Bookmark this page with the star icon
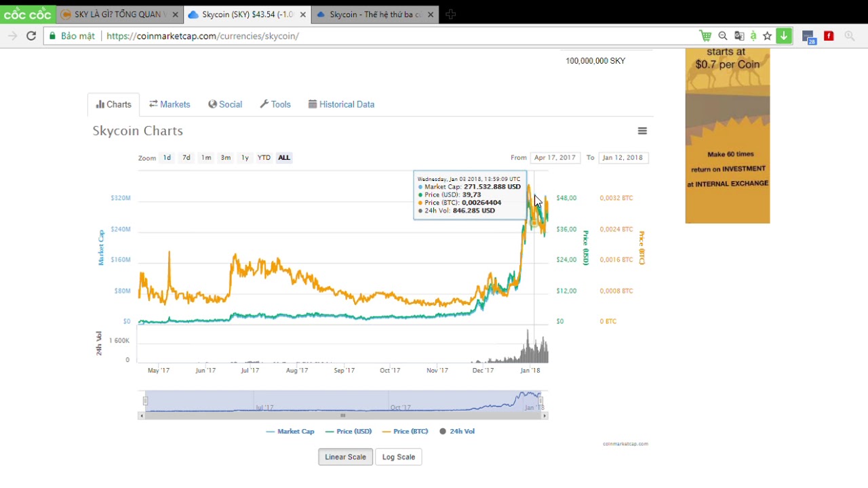This screenshot has width=868, height=488. [x=767, y=36]
